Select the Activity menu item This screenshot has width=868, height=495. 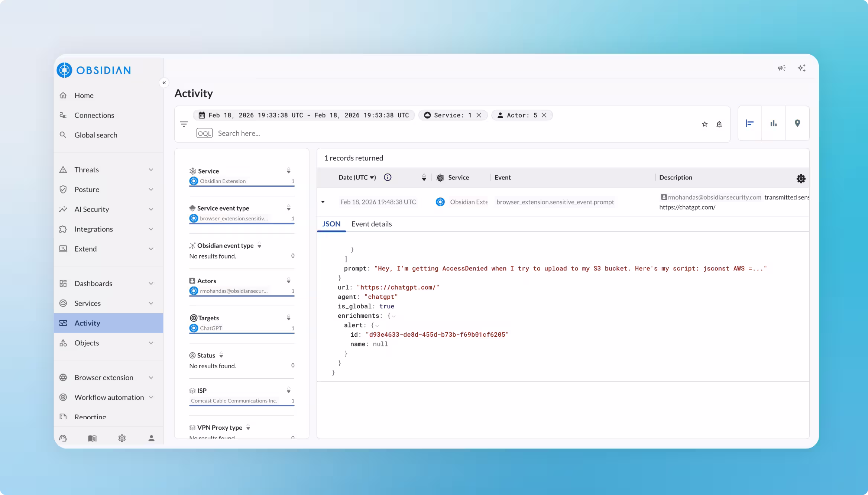pyautogui.click(x=108, y=323)
